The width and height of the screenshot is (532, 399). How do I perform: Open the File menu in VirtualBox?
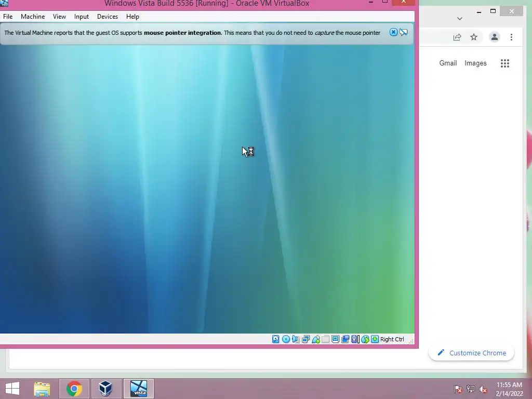coord(8,16)
